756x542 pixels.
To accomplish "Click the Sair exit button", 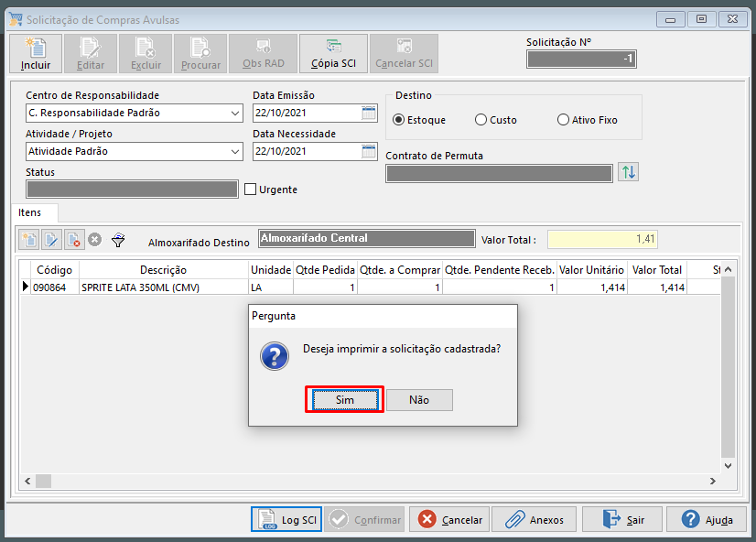I will pyautogui.click(x=622, y=519).
